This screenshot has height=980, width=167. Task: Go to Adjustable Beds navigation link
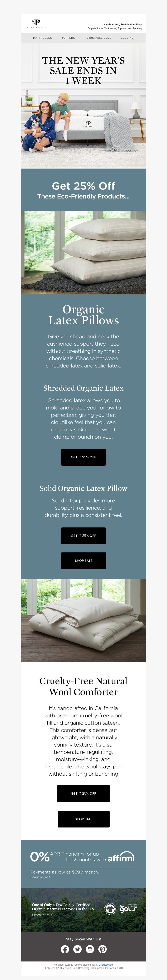(x=98, y=38)
